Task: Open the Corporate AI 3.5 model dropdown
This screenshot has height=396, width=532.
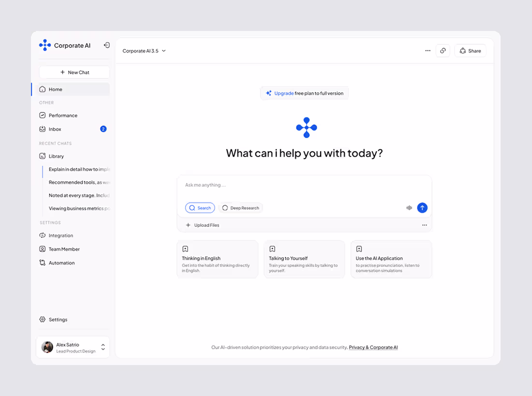Action: pos(143,50)
